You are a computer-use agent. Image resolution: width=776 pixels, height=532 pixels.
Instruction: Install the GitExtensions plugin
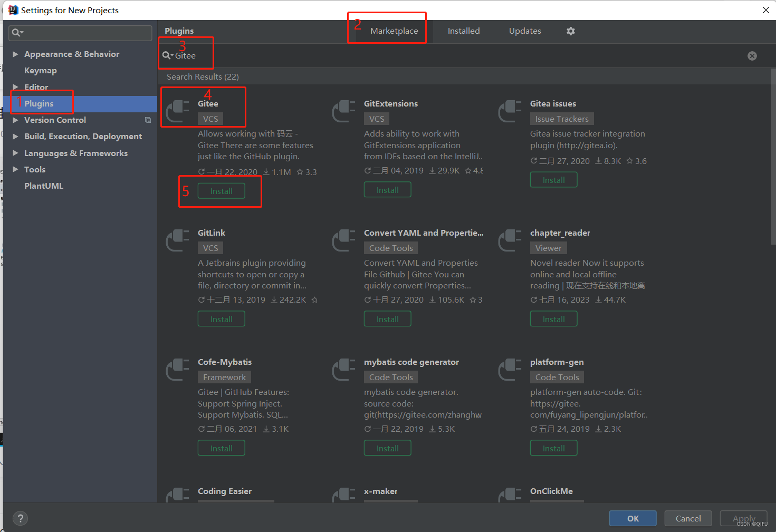388,190
